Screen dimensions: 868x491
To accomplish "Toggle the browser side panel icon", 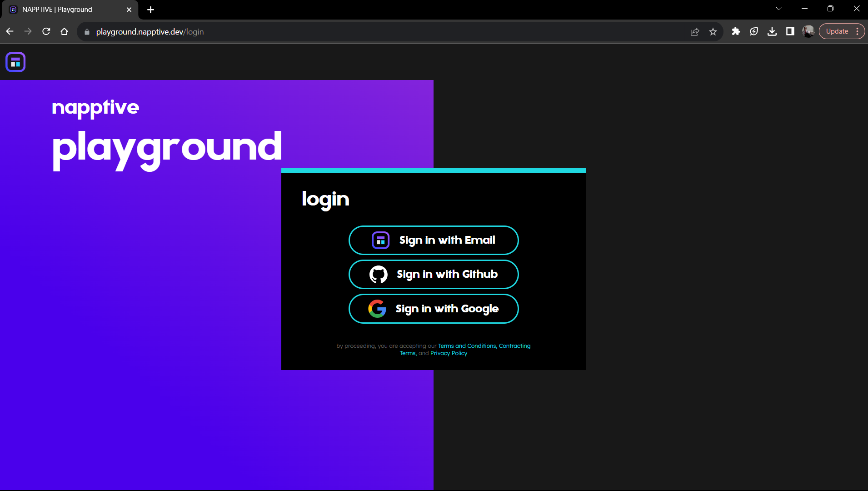I will point(790,31).
